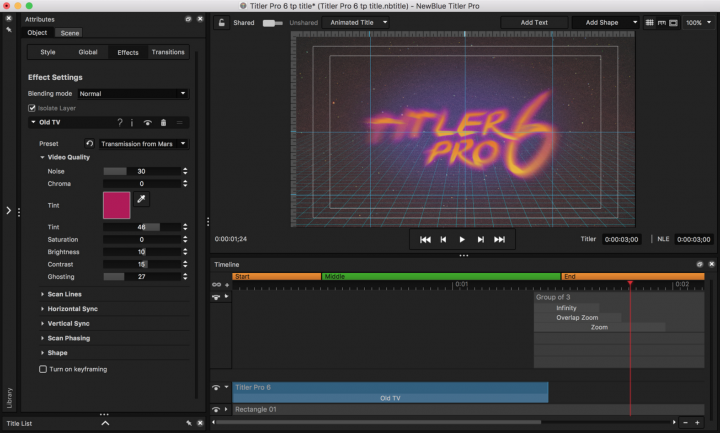
Task: Increment the Chroma value stepper
Action: tap(185, 181)
